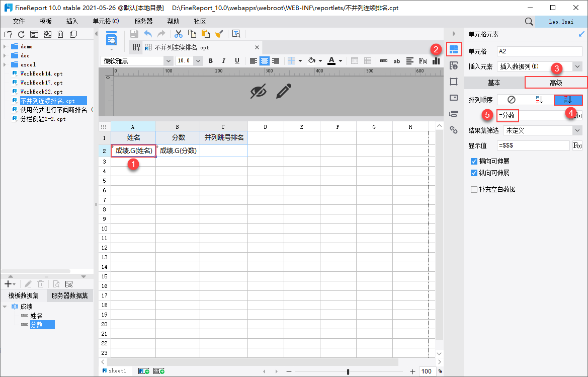Expand the 结果集筛选 dropdown

tap(577, 130)
